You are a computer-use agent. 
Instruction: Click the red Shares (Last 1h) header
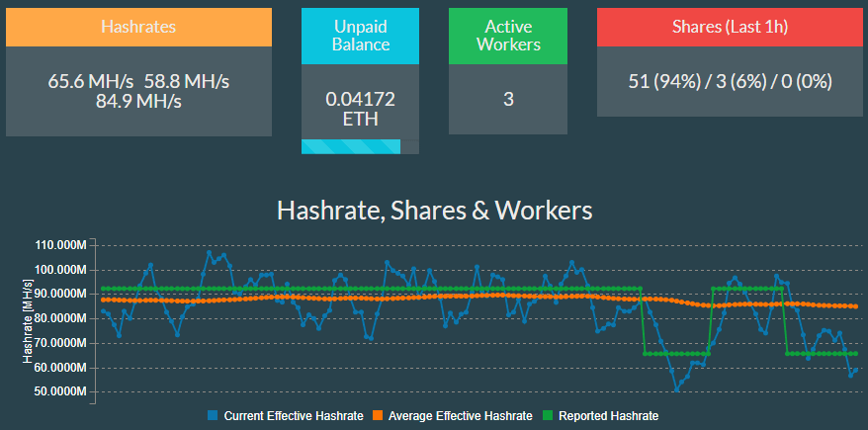point(731,27)
